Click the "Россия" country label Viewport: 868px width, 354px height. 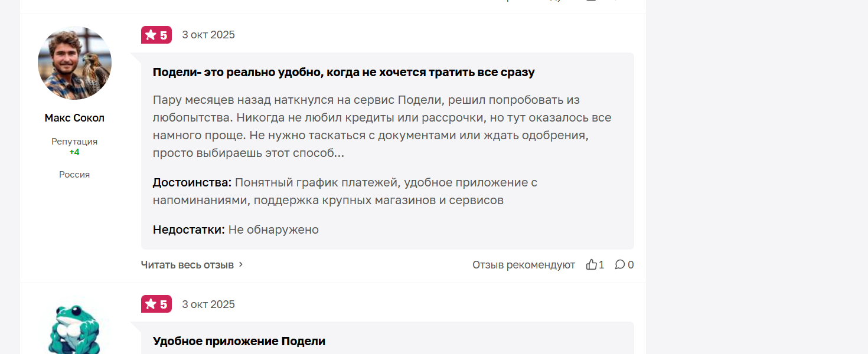click(74, 175)
